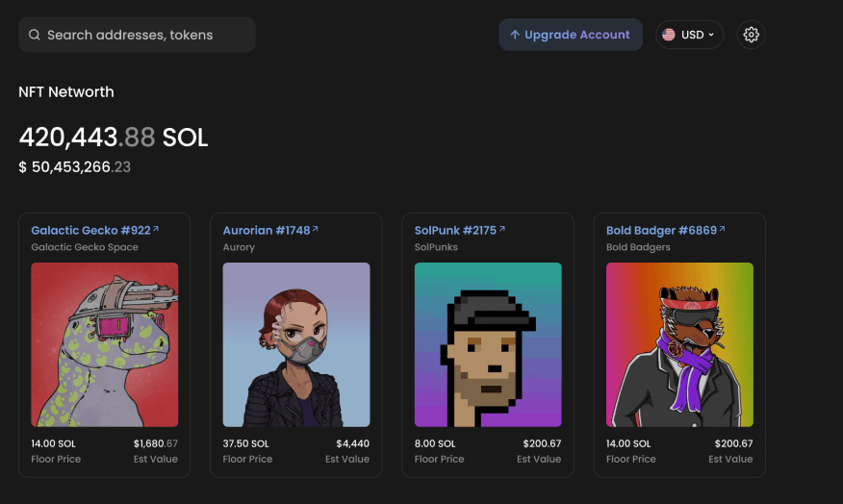Click the Upgrade Account button
The height and width of the screenshot is (504, 843).
click(571, 35)
